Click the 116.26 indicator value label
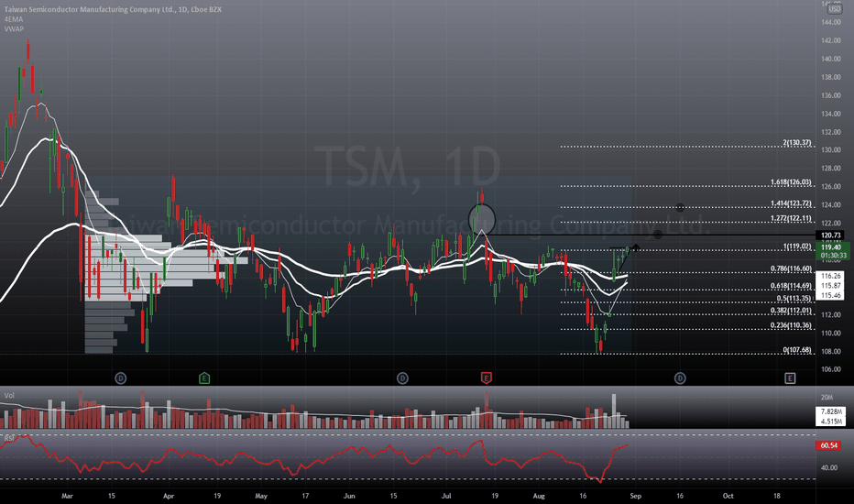Viewport: 854px width, 504px height. click(x=830, y=276)
